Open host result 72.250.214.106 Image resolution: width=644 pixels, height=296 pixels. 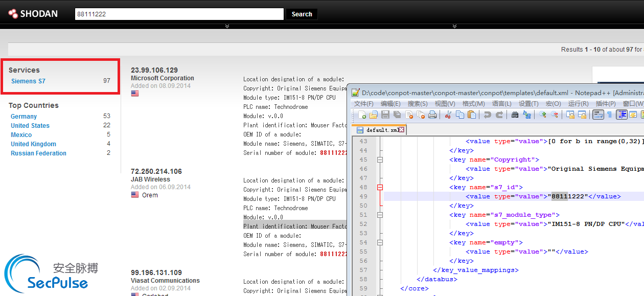pos(156,171)
